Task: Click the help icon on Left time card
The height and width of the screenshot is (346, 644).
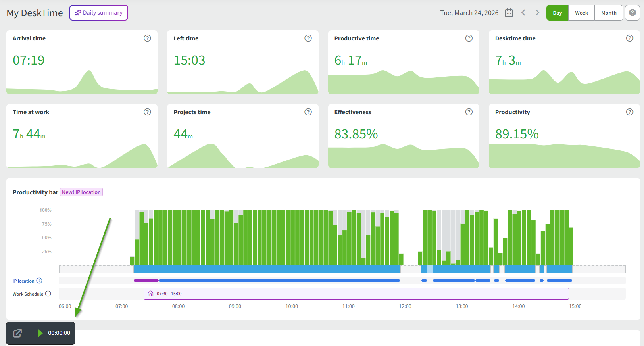Action: (308, 38)
